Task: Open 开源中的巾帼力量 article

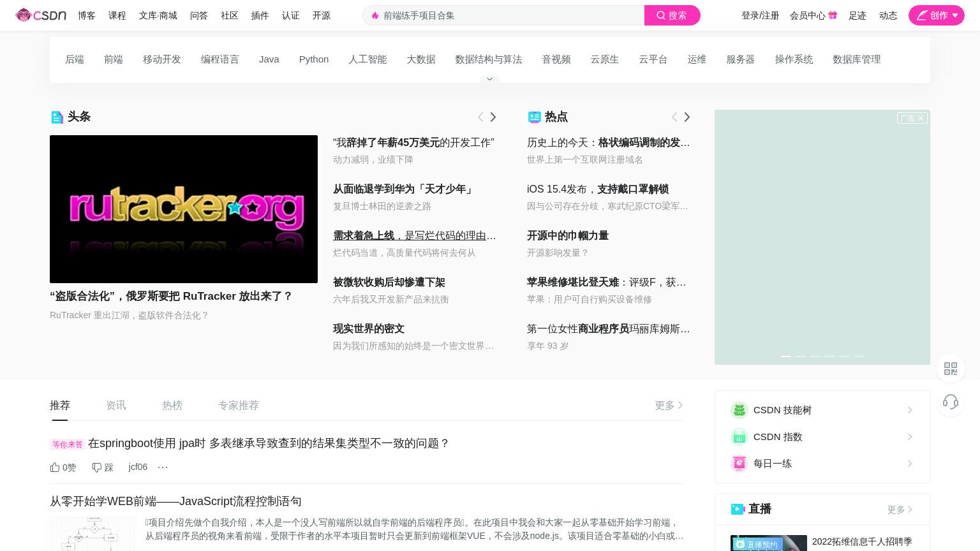Action: 568,236
